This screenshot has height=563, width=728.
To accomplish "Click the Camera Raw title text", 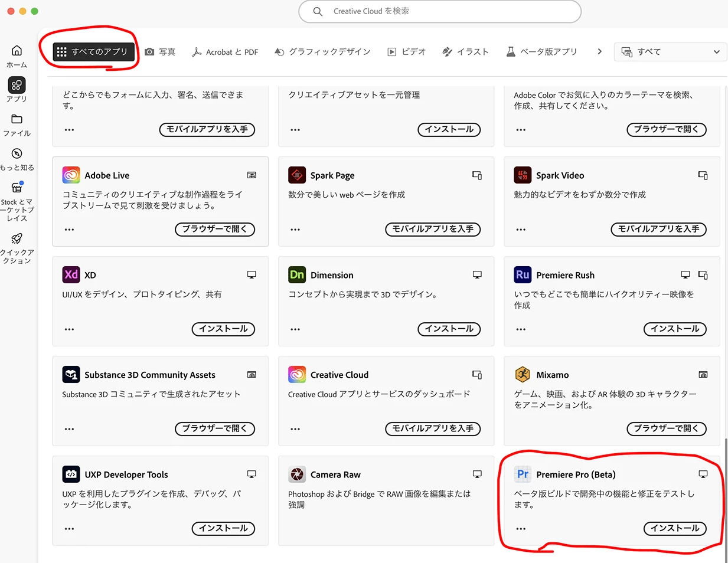I will (335, 474).
